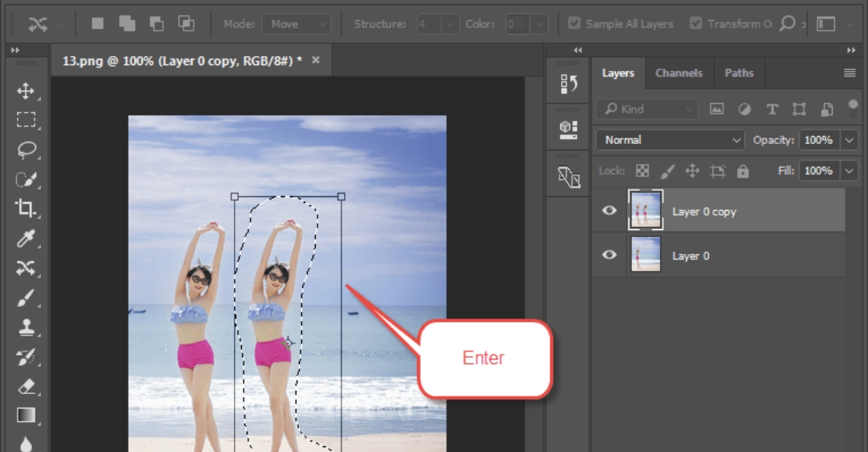The height and width of the screenshot is (452, 868).
Task: Lock layer position
Action: click(692, 171)
